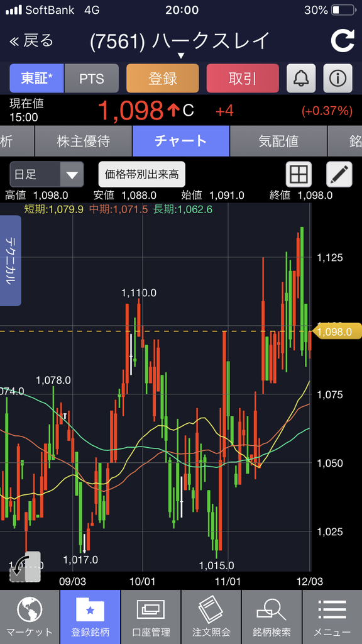Toggle 価格帯別出来高 volume display
Image resolution: width=362 pixels, height=644 pixels.
pyautogui.click(x=141, y=175)
